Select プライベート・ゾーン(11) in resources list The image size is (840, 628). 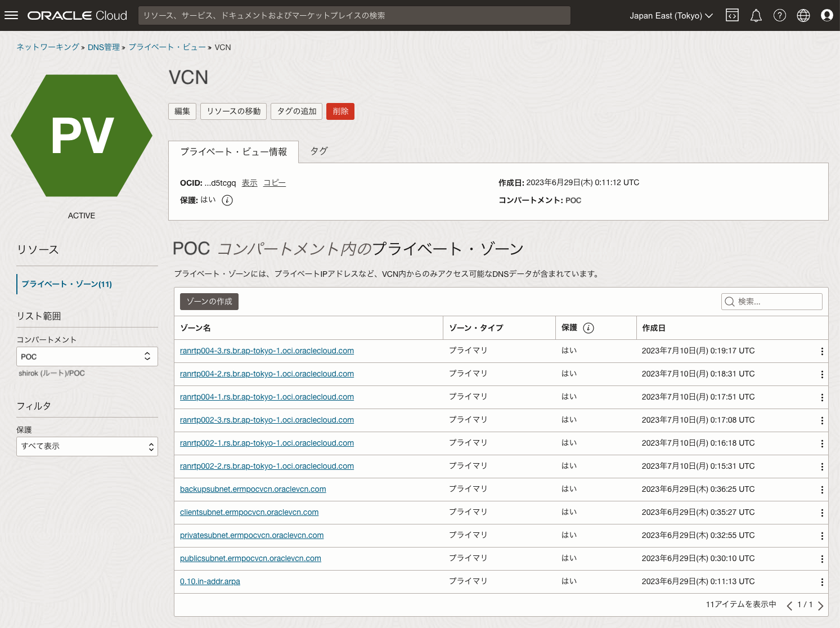pyautogui.click(x=66, y=284)
